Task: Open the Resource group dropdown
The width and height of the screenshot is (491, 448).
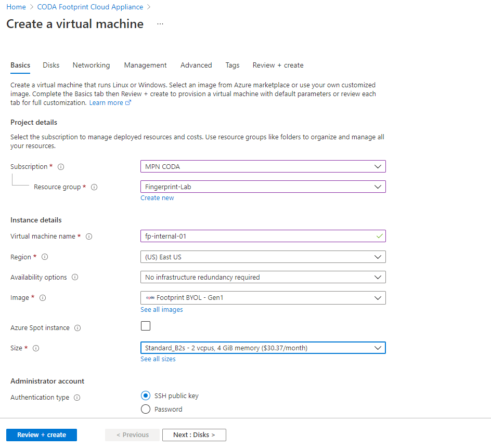Action: pyautogui.click(x=263, y=187)
